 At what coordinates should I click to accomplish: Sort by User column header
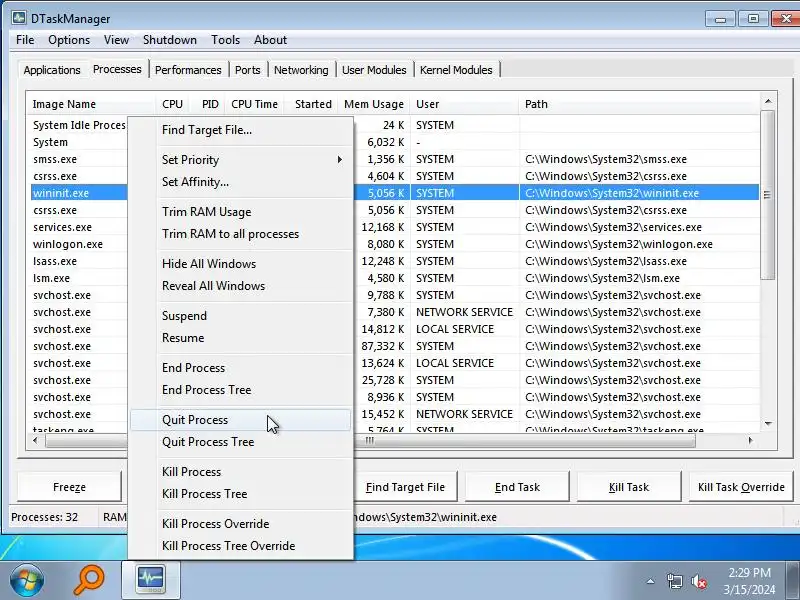coord(464,104)
